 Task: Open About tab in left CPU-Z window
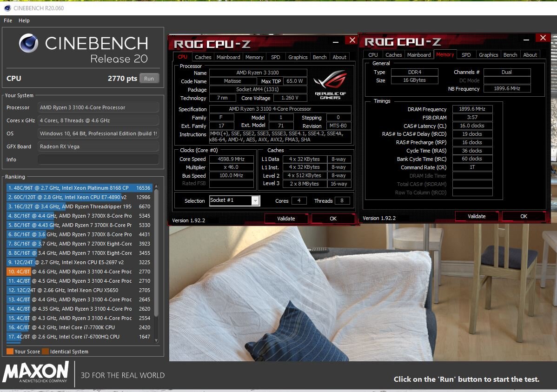[339, 57]
